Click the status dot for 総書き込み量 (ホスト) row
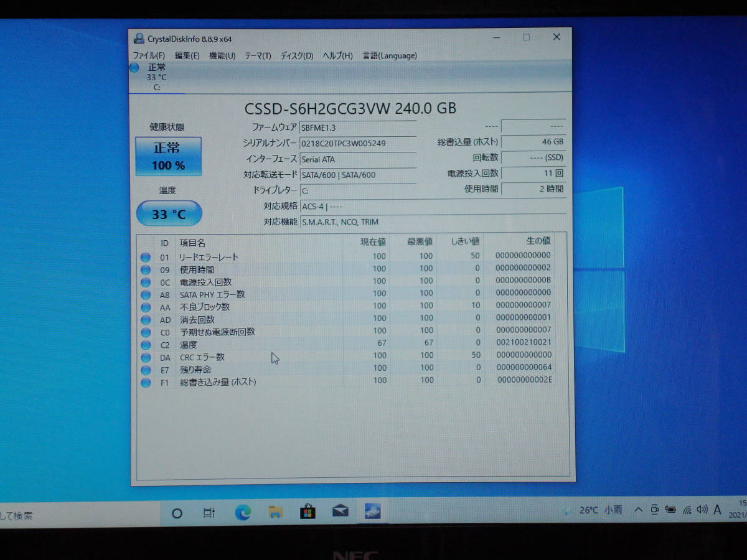This screenshot has height=560, width=747. pos(146,382)
